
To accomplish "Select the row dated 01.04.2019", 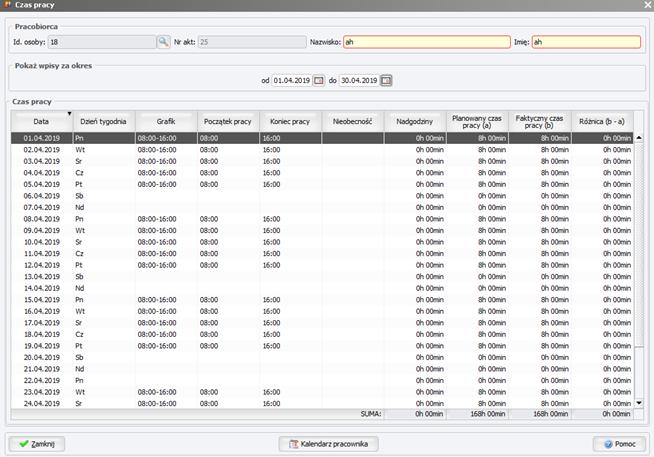I will [322, 138].
